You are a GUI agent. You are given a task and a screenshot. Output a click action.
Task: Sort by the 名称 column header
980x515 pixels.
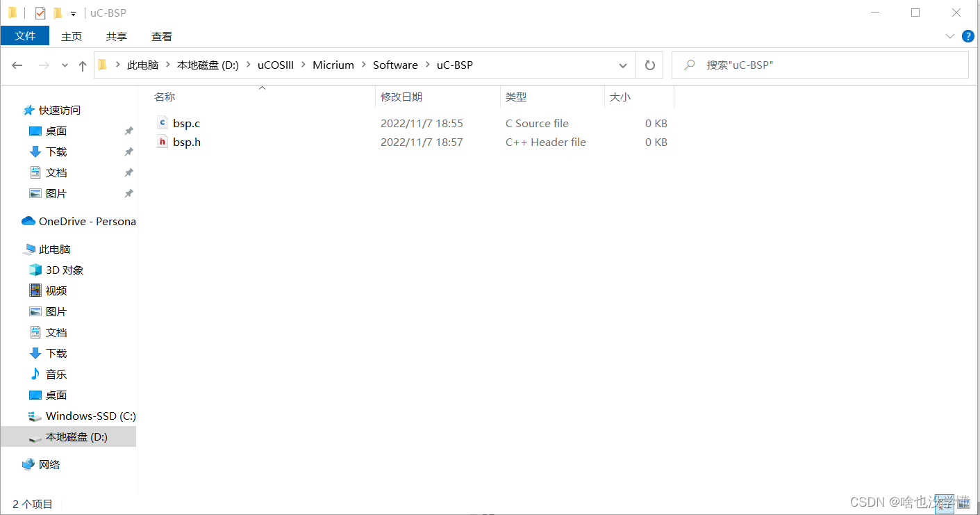click(165, 97)
